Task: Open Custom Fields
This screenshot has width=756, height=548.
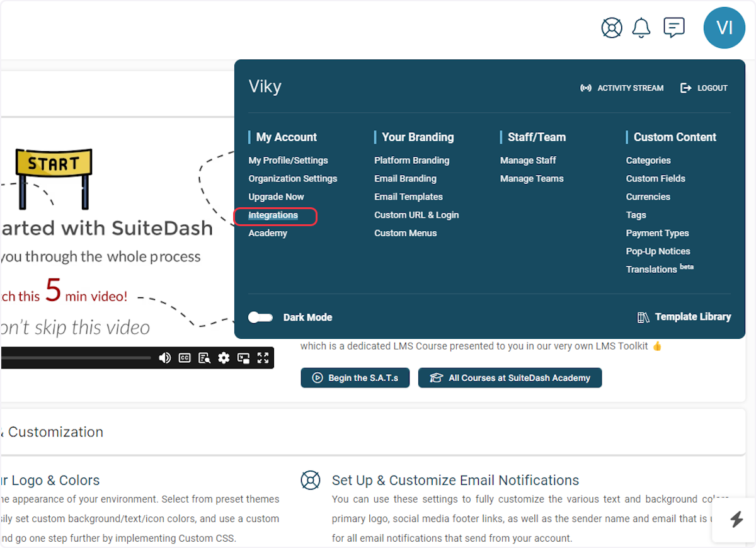Action: tap(655, 179)
